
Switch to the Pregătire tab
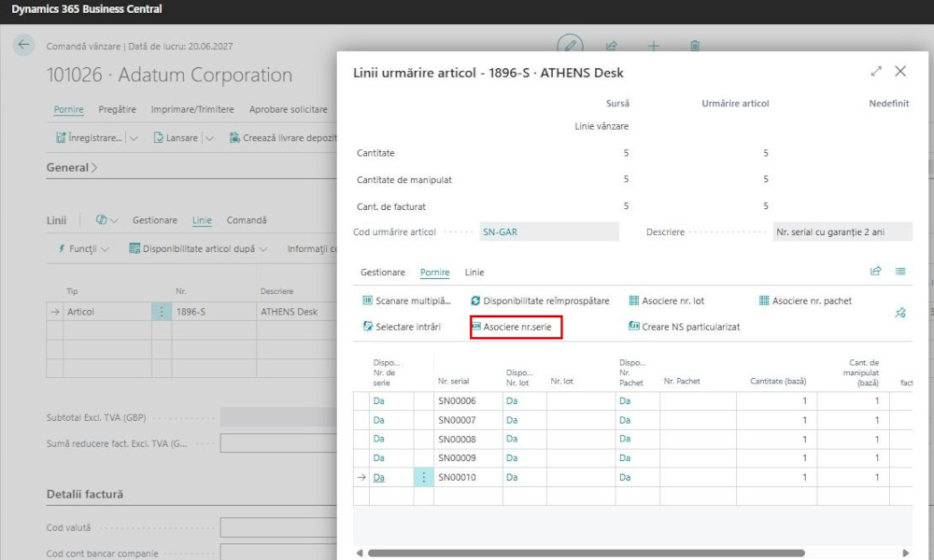(x=118, y=109)
